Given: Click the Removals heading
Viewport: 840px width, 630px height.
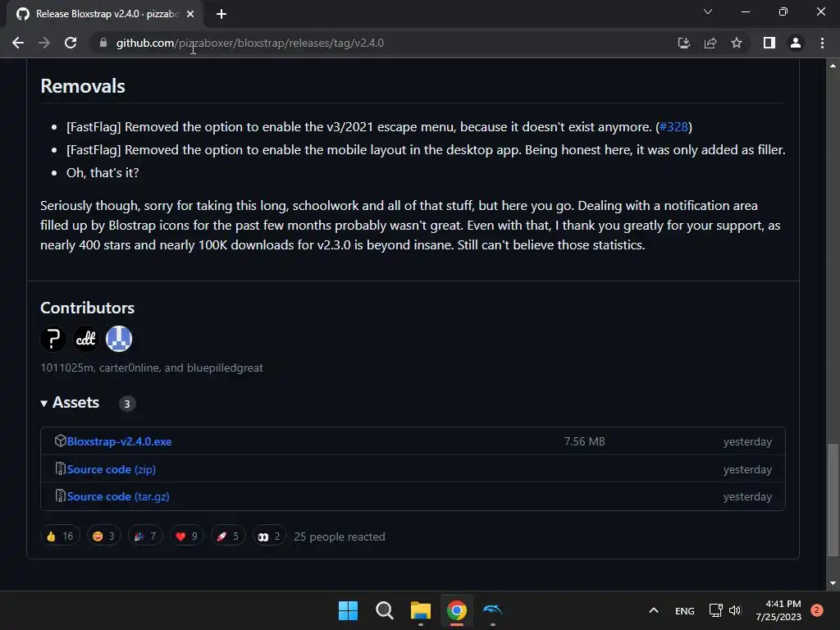Looking at the screenshot, I should [x=83, y=86].
